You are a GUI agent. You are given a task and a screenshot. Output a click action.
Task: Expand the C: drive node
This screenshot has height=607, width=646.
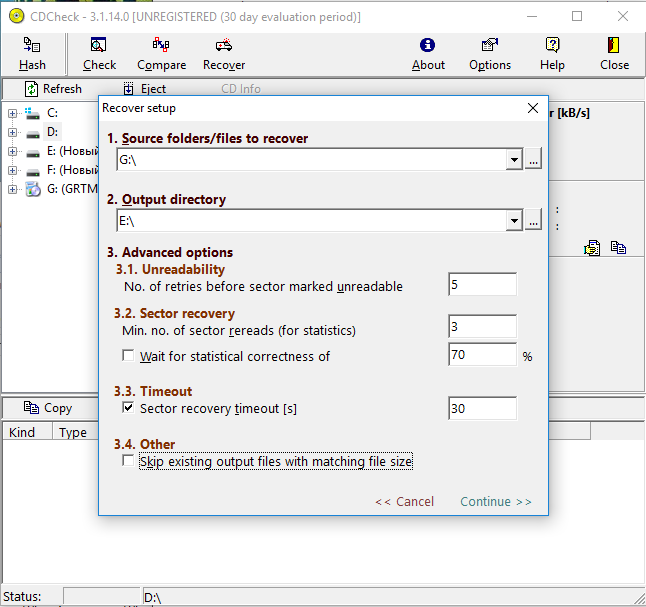12,113
